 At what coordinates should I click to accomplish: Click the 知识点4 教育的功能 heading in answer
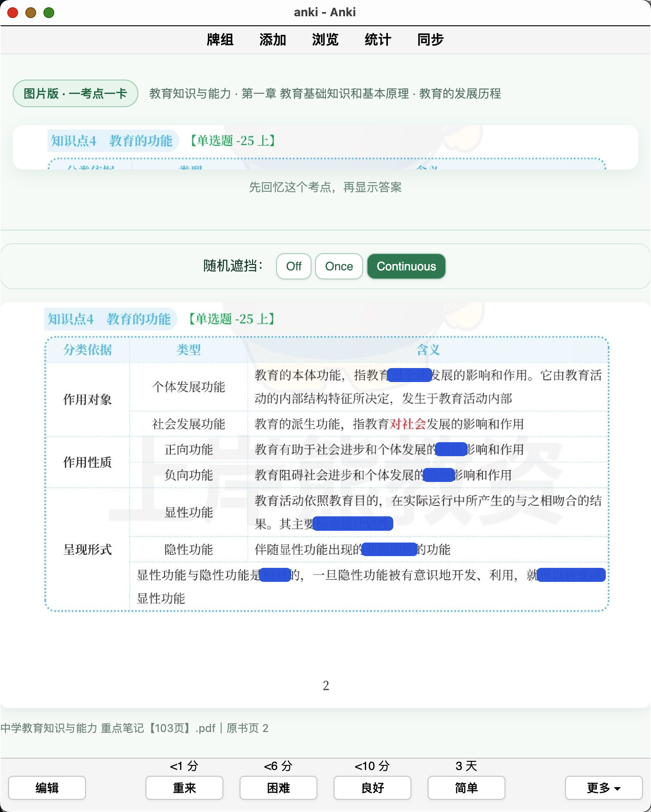pyautogui.click(x=110, y=319)
